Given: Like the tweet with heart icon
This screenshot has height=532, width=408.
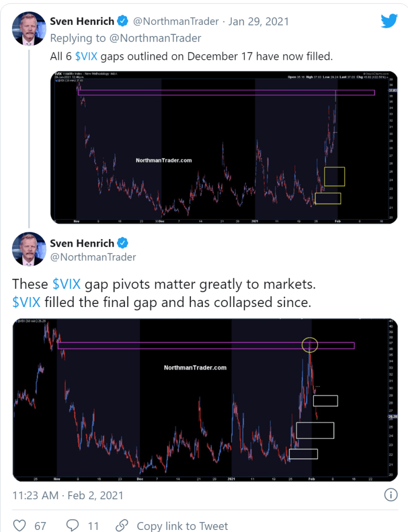Looking at the screenshot, I should pos(19,526).
